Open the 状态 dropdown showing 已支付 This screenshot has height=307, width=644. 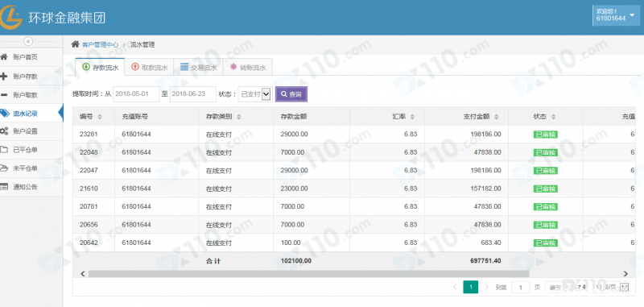point(255,94)
